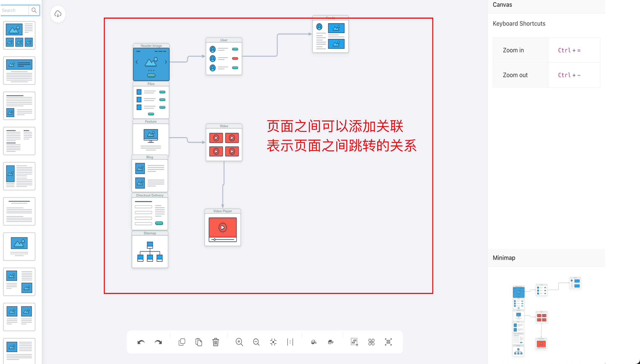Click the 'Ctrl + =' shortcut text
This screenshot has width=640, height=364.
[x=569, y=50]
